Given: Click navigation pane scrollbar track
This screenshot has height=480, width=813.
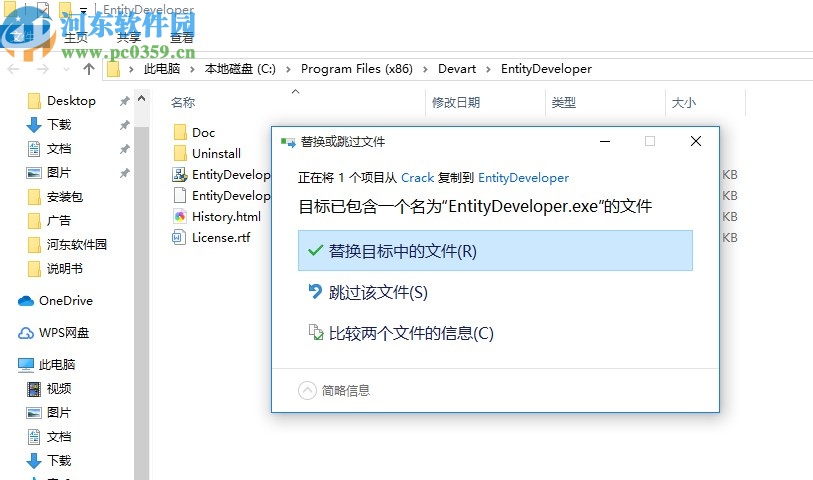Looking at the screenshot, I should tap(142, 301).
